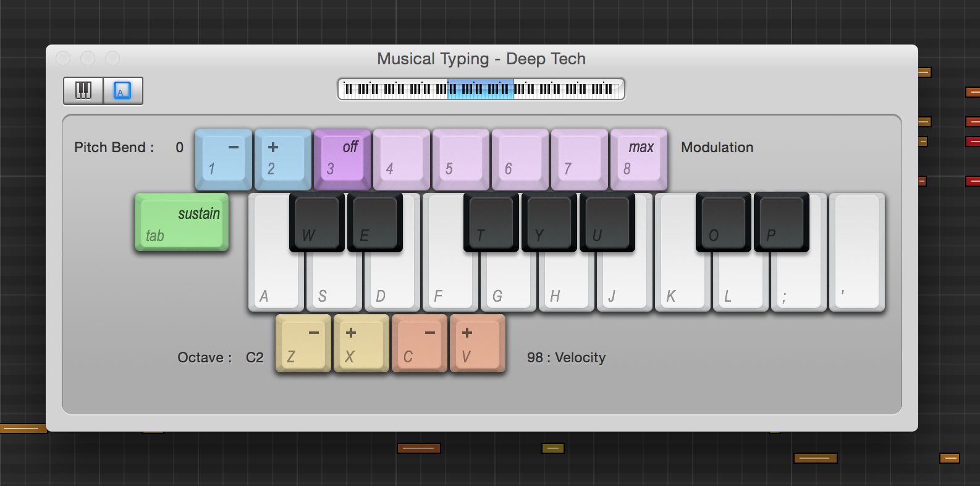
Task: Set modulation level with key 7
Action: pyautogui.click(x=580, y=160)
